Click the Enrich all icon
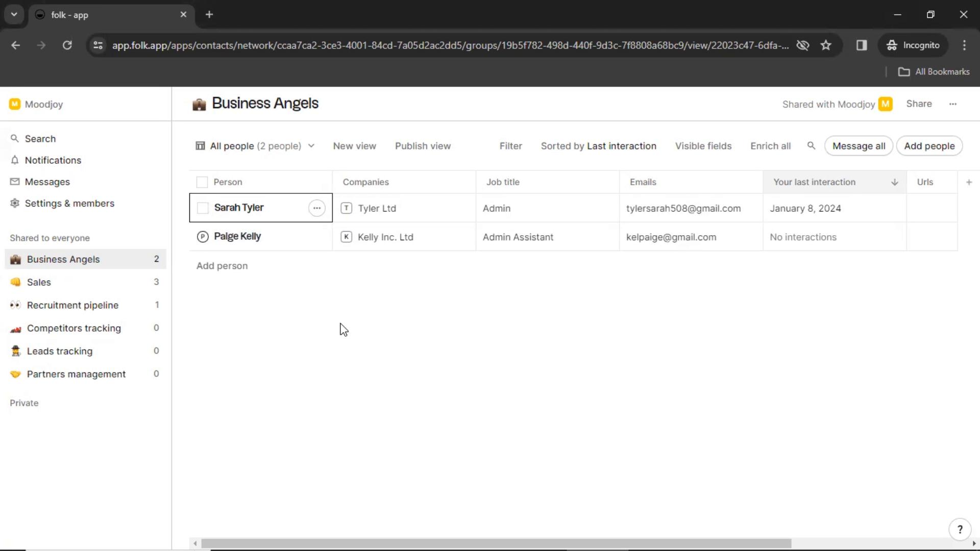The height and width of the screenshot is (551, 980). pos(771,146)
